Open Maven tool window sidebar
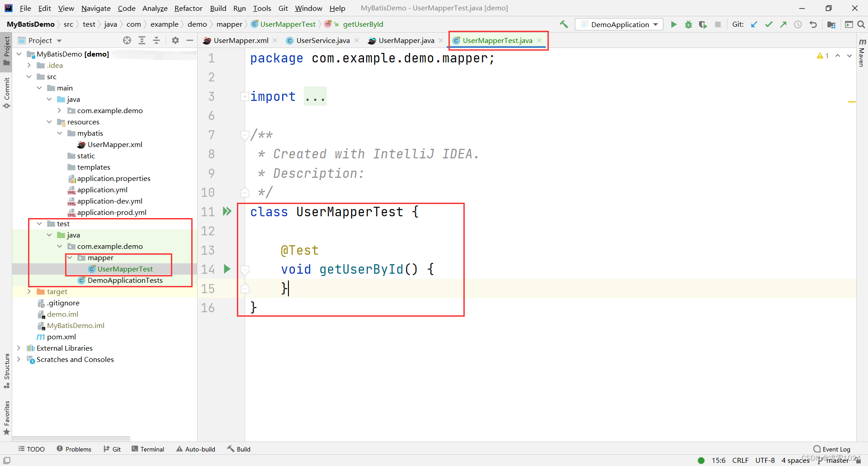Screen dimensions: 868x466 [x=862, y=53]
